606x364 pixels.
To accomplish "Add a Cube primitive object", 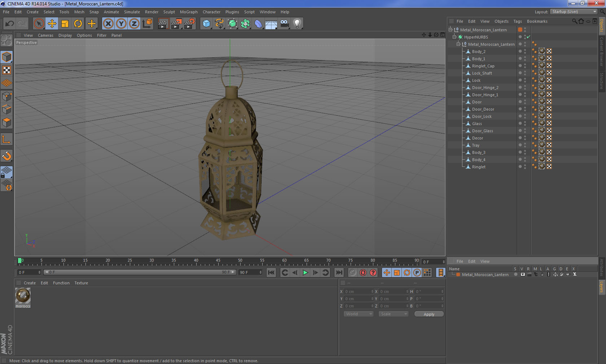I will click(206, 24).
